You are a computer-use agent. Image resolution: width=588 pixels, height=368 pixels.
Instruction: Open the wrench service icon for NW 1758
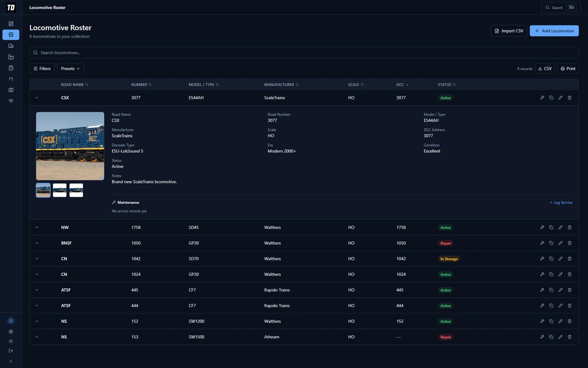542,227
